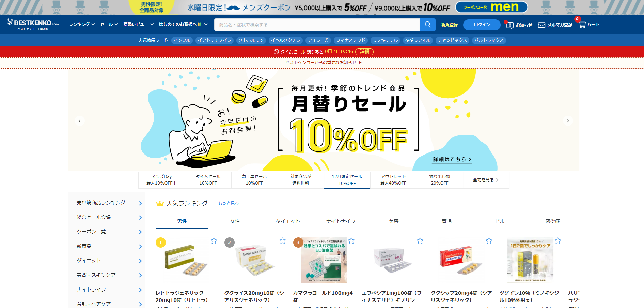Click the メルマガ登録 envelope icon
The height and width of the screenshot is (308, 644).
[541, 25]
